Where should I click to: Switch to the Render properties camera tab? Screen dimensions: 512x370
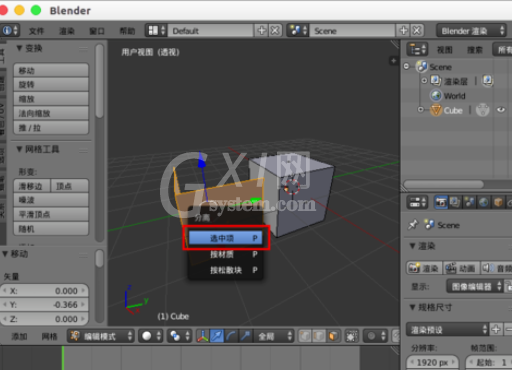[441, 202]
